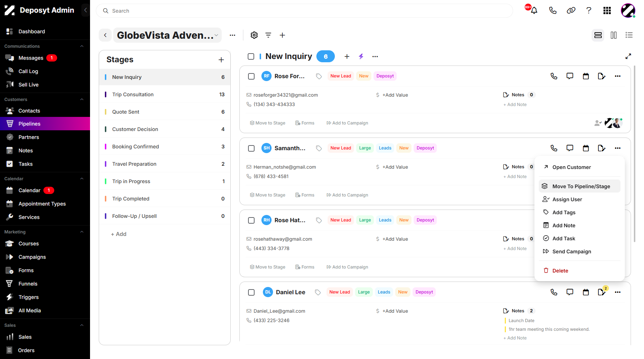Switch to the column board view icon
This screenshot has width=644, height=359.
[x=614, y=35]
